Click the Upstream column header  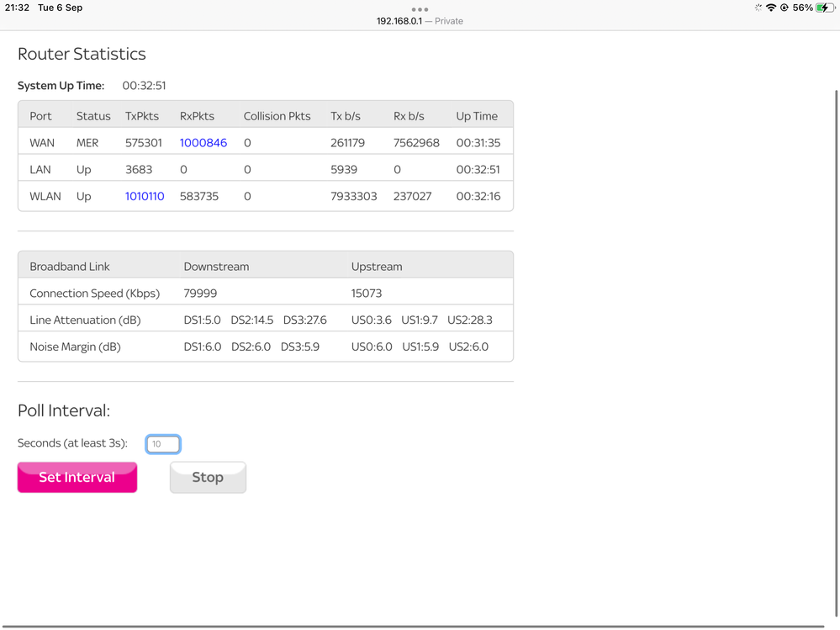[377, 267]
